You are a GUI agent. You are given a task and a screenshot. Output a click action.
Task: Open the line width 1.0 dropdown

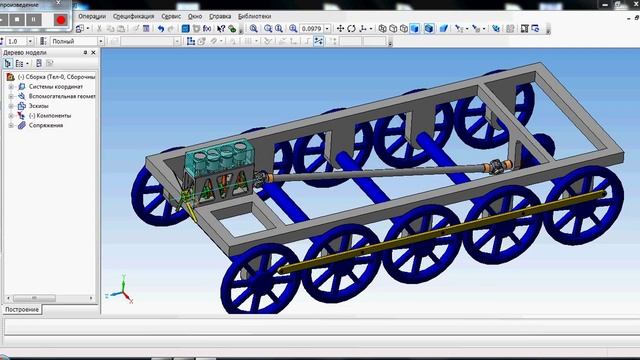(30, 41)
